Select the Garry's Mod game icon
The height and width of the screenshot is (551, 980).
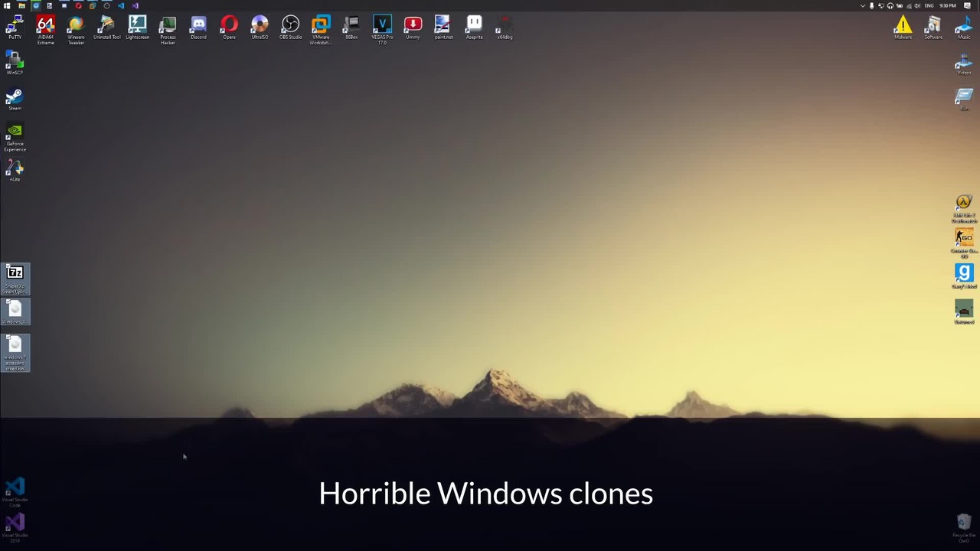click(x=963, y=274)
